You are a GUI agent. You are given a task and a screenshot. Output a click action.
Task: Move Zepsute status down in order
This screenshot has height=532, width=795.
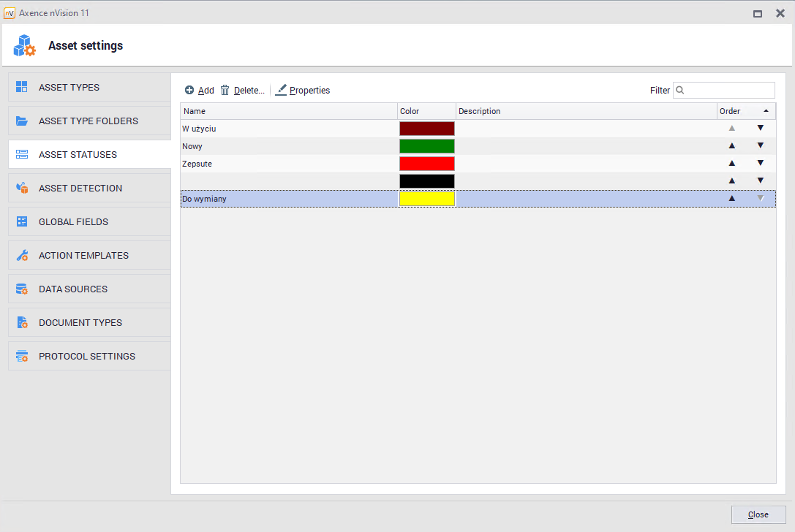[x=760, y=163]
